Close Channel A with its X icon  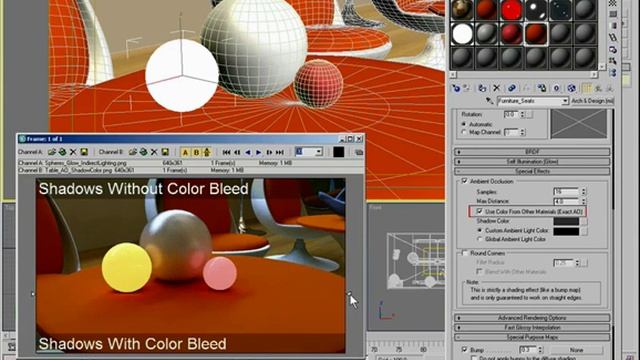[x=73, y=152]
